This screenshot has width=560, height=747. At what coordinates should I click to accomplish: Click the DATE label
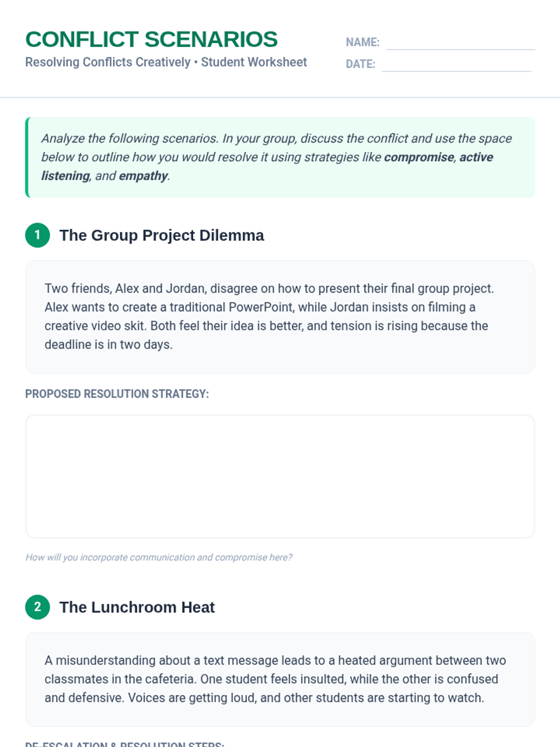tap(360, 64)
